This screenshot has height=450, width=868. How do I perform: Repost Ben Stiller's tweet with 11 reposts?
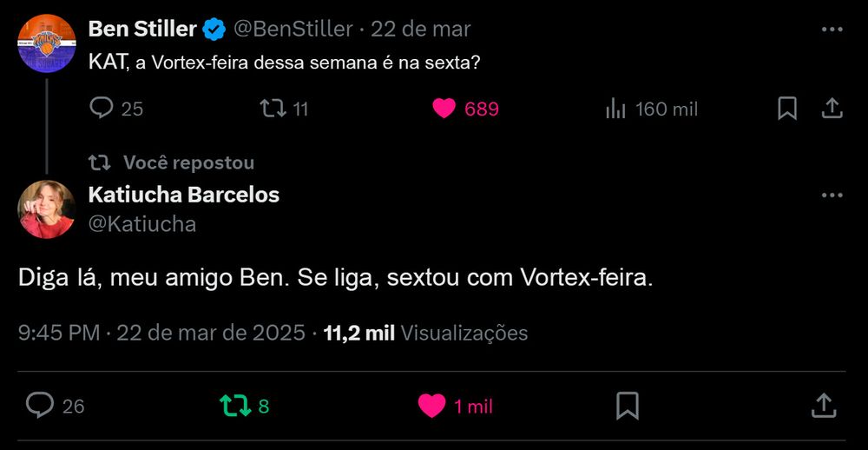tap(284, 109)
